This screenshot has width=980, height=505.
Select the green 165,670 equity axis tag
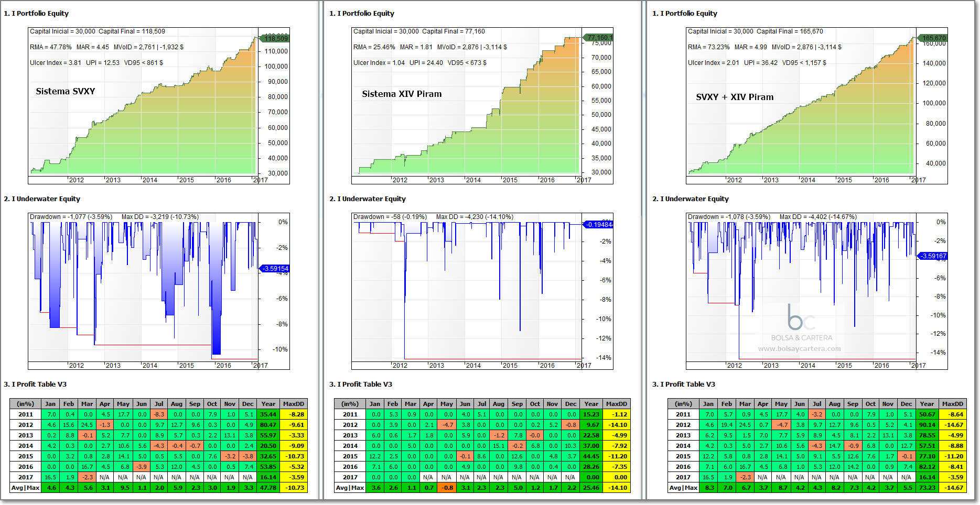coord(932,38)
